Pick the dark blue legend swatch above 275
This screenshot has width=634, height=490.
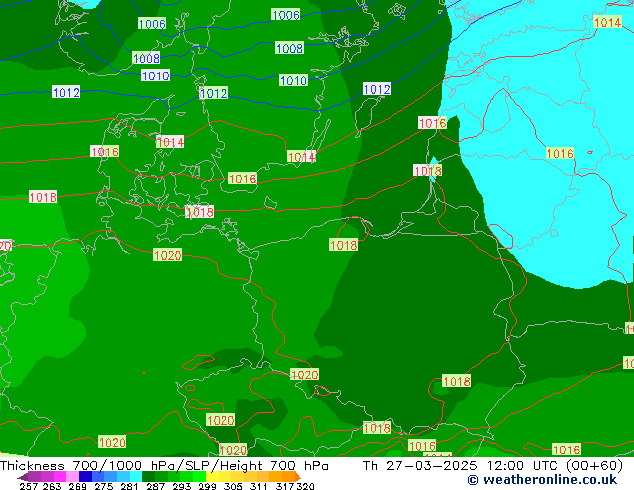[x=85, y=477]
